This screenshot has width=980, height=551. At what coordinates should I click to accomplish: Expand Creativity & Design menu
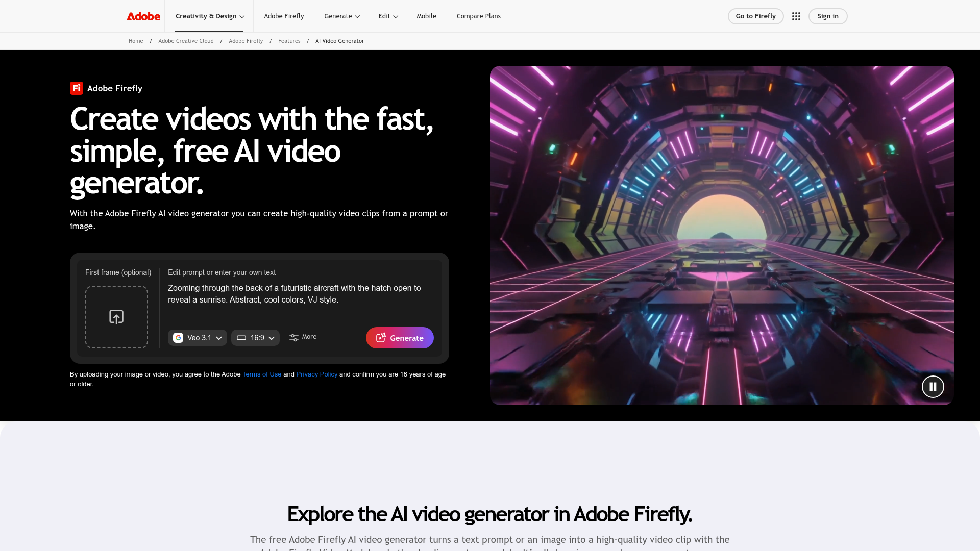tap(210, 16)
